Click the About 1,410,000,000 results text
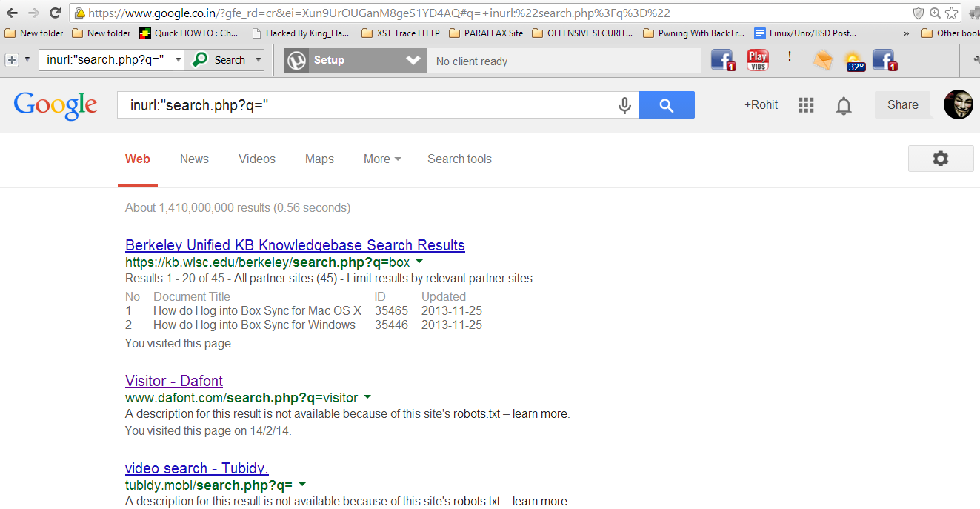980x509 pixels. tap(238, 208)
